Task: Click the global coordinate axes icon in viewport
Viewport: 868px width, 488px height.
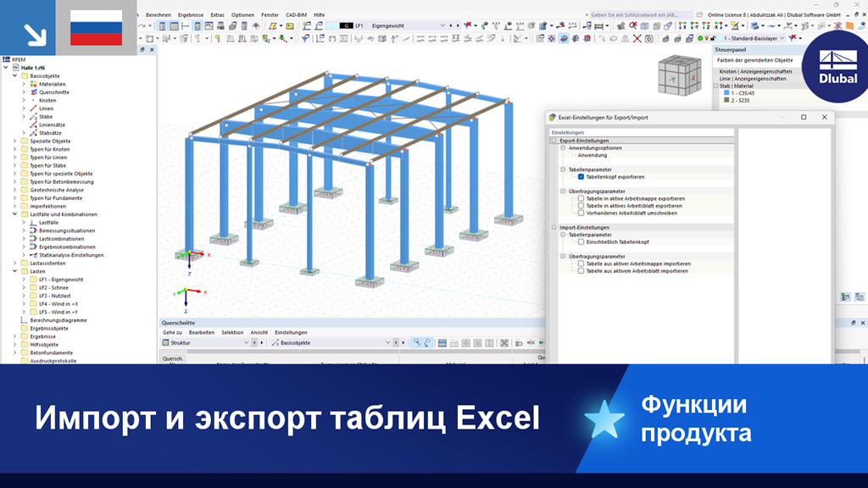Action: click(x=189, y=299)
